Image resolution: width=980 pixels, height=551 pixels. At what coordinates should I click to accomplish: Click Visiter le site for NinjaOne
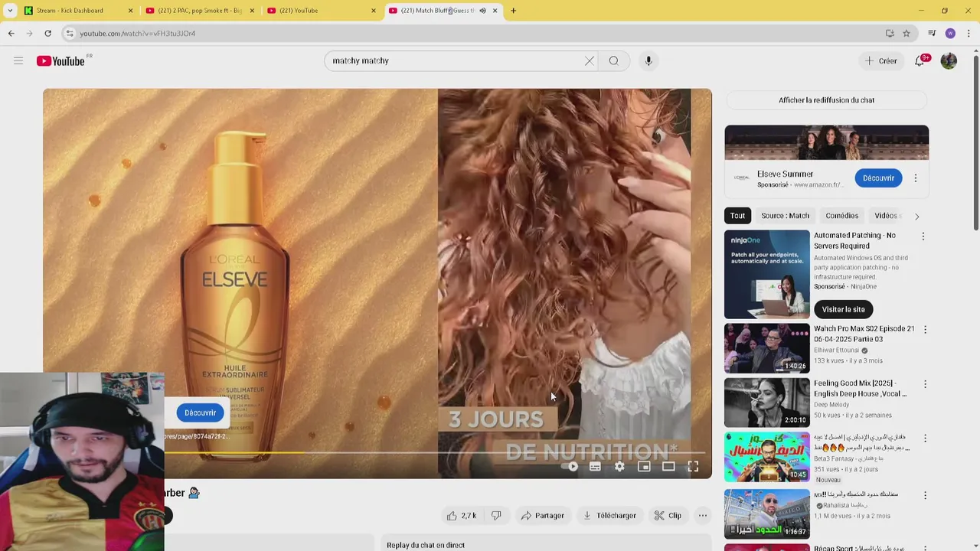tap(843, 309)
